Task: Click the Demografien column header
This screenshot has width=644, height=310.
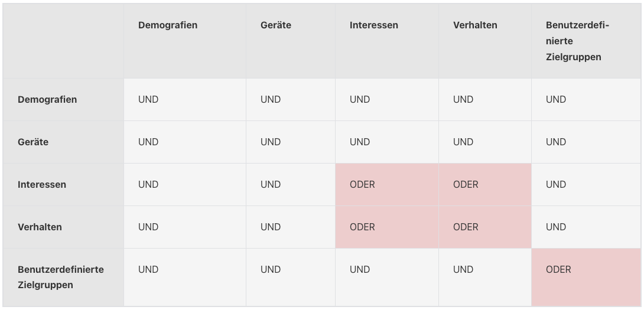Action: pyautogui.click(x=168, y=25)
